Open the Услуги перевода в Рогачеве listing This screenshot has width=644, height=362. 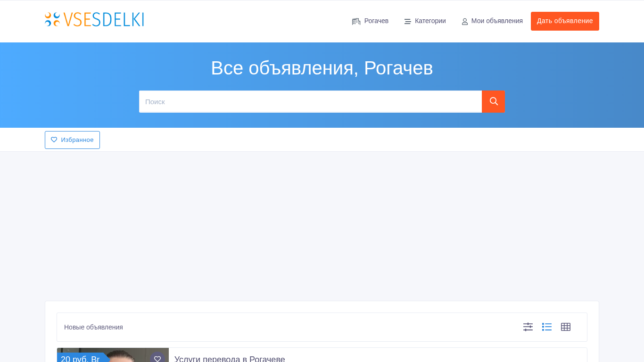230,359
